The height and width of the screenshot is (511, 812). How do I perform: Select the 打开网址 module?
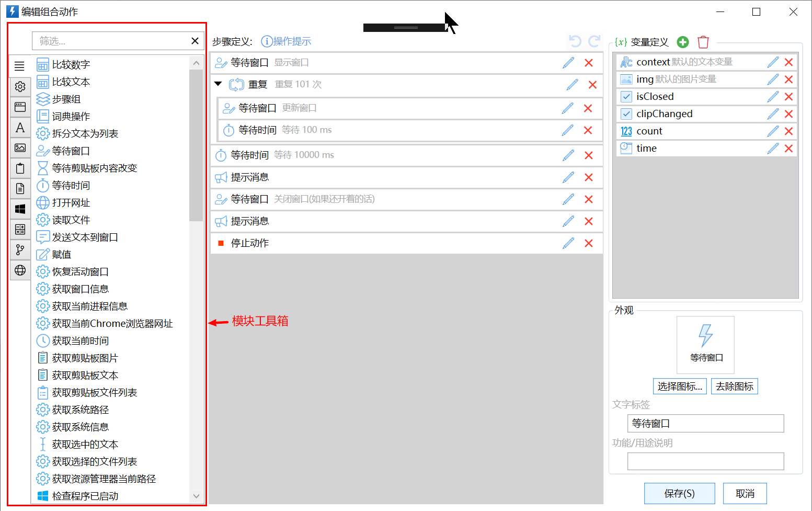tap(64, 203)
